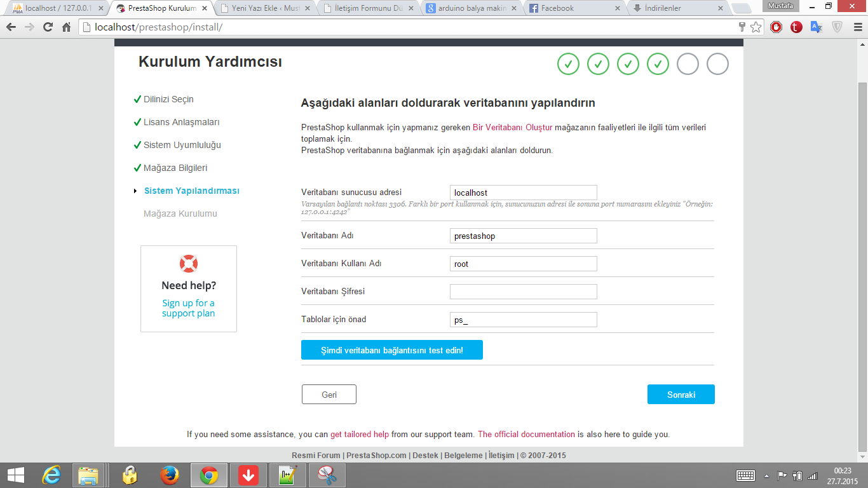The image size is (868, 488).
Task: Click the Geri button
Action: pyautogui.click(x=329, y=395)
